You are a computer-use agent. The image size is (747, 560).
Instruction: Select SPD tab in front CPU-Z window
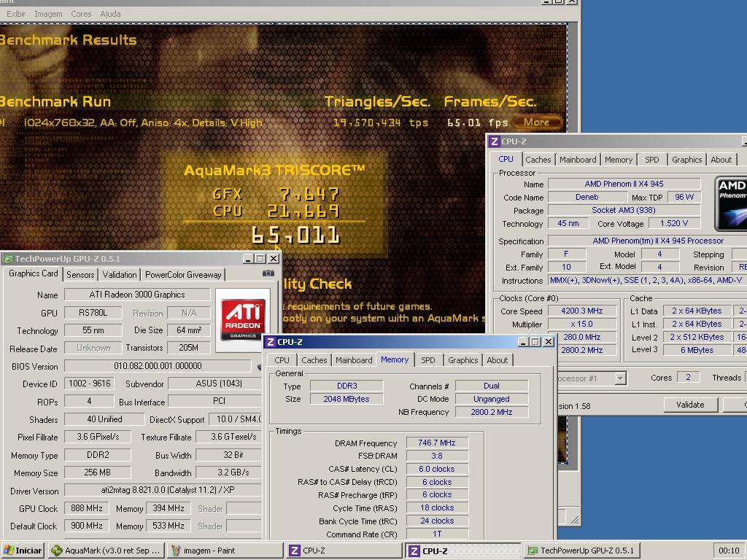click(x=427, y=360)
